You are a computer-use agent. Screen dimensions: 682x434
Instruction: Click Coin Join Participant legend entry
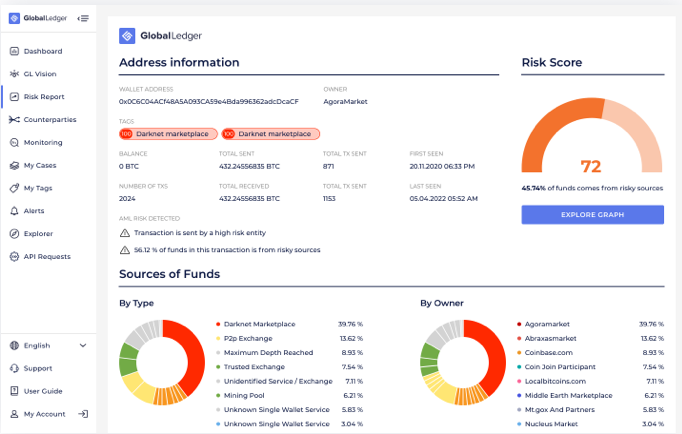pos(590,367)
